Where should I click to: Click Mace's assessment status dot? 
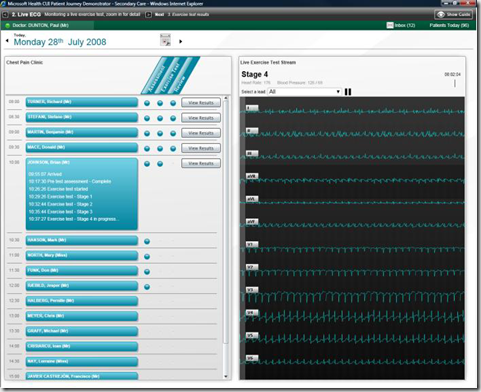[x=147, y=149]
